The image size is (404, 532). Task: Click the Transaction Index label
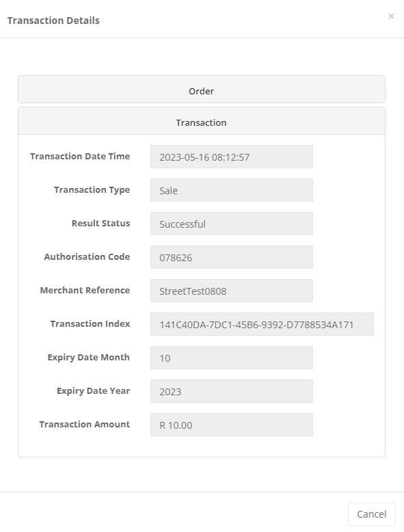pos(90,323)
